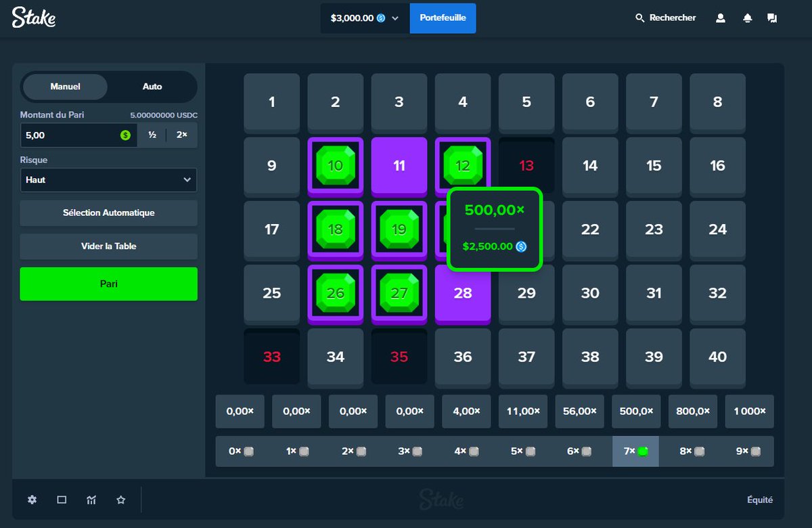Select number tile 1
The width and height of the screenshot is (812, 528).
click(272, 102)
